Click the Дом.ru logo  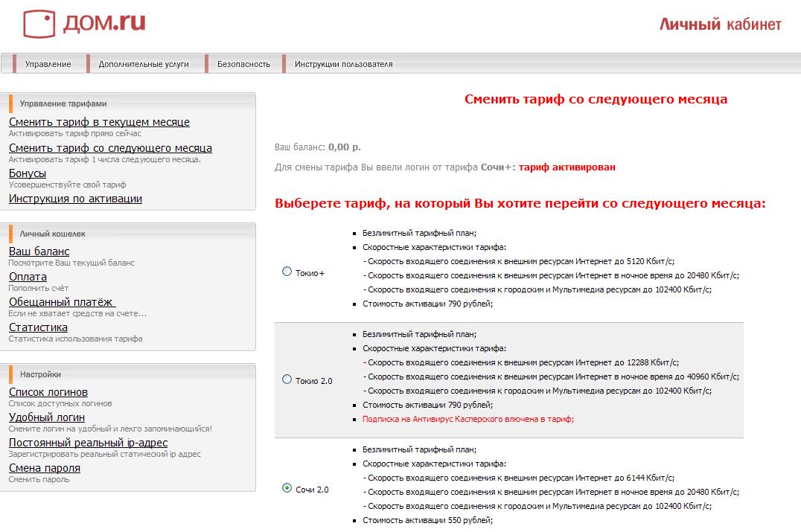tap(84, 23)
